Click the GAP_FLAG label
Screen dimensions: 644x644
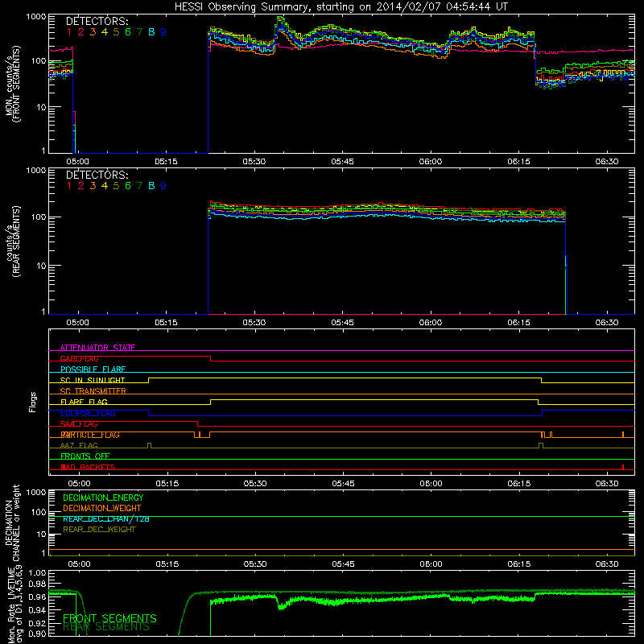(79, 358)
